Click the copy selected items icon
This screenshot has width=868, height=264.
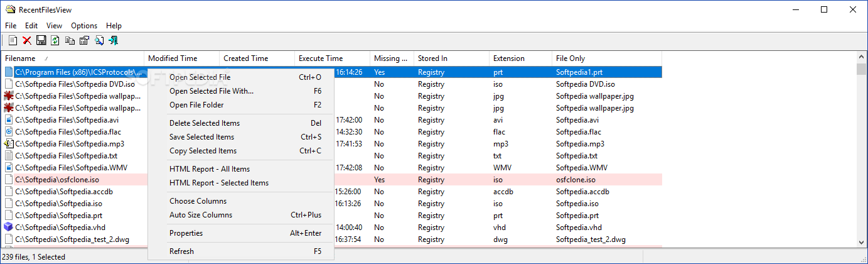70,40
